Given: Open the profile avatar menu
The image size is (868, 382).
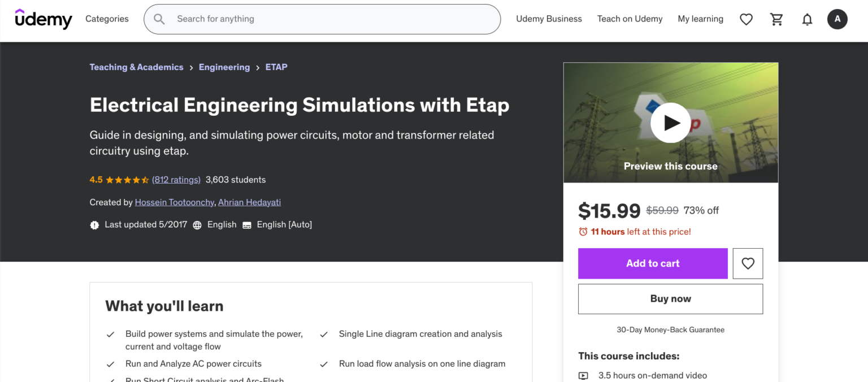Looking at the screenshot, I should click(837, 19).
